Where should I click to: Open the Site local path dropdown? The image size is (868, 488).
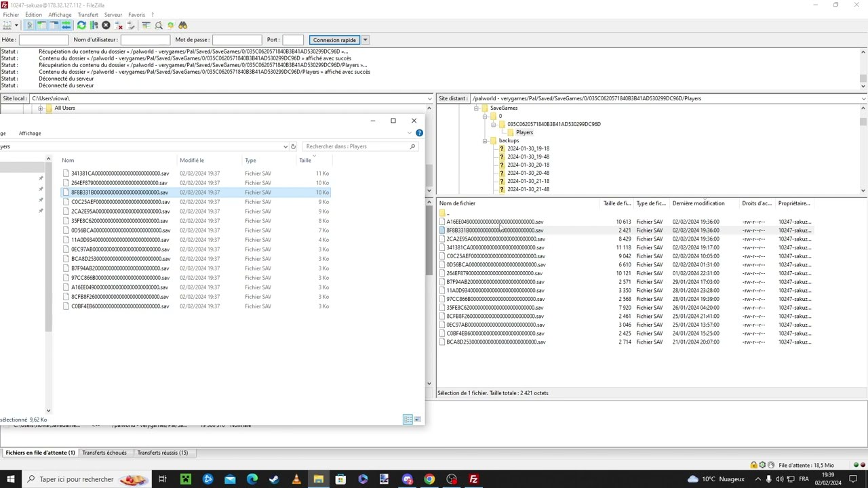coord(429,99)
